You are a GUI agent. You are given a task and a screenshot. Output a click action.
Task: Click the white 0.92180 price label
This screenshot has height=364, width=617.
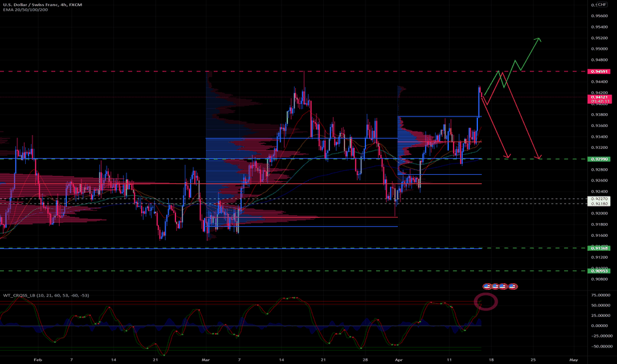[598, 203]
